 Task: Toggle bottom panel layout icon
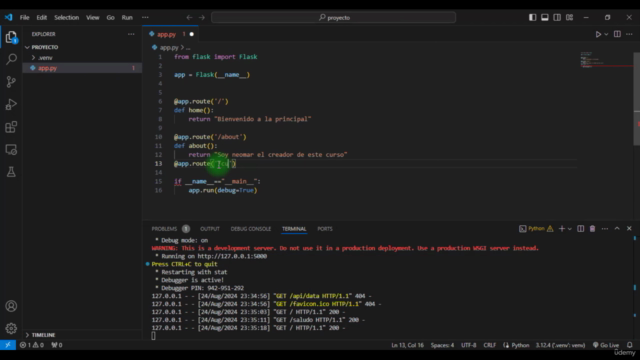click(544, 18)
